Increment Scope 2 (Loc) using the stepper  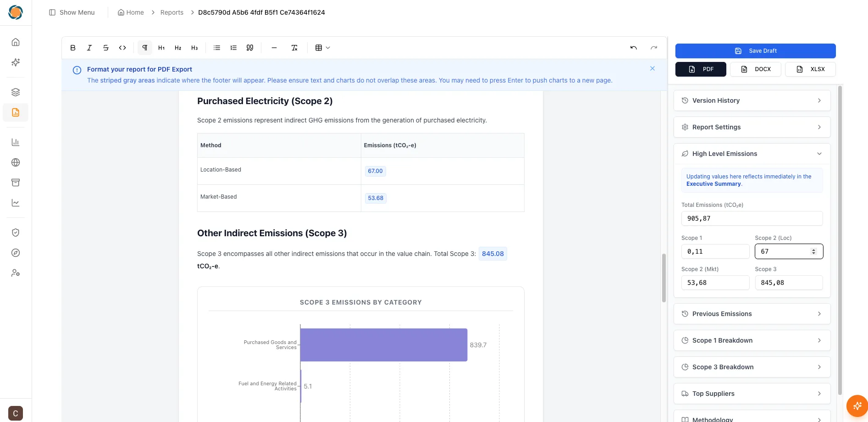pyautogui.click(x=814, y=249)
